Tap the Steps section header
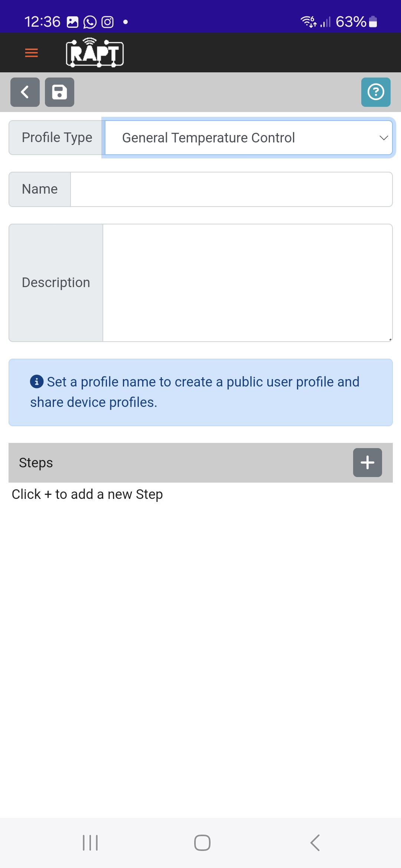Viewport: 401px width, 868px height. pyautogui.click(x=36, y=463)
